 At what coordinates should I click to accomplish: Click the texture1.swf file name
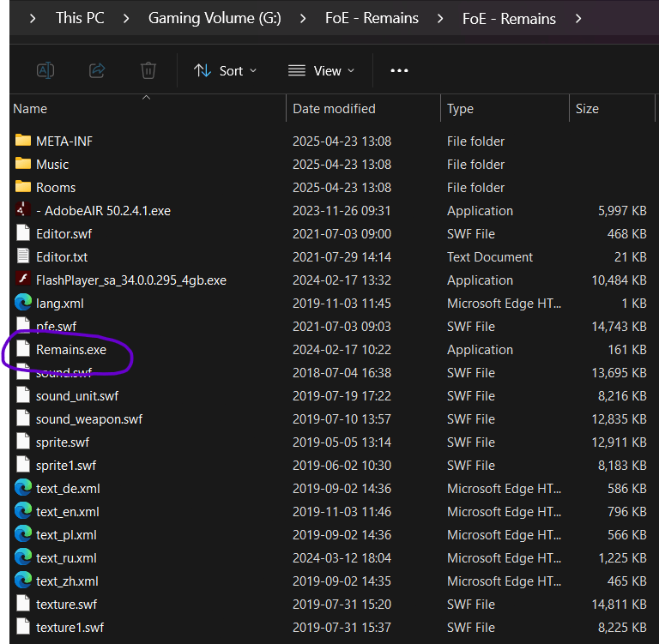pos(70,628)
